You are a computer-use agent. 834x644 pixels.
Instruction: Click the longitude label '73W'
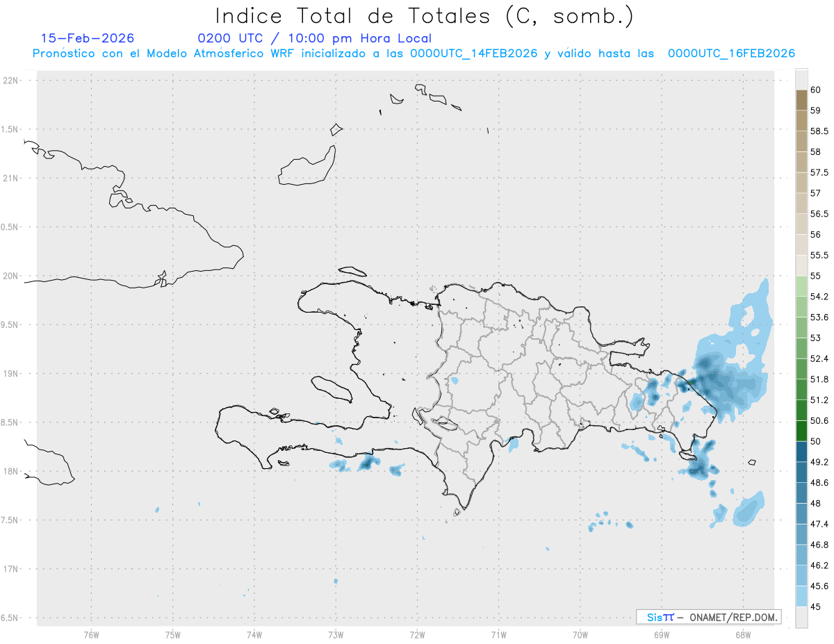336,634
